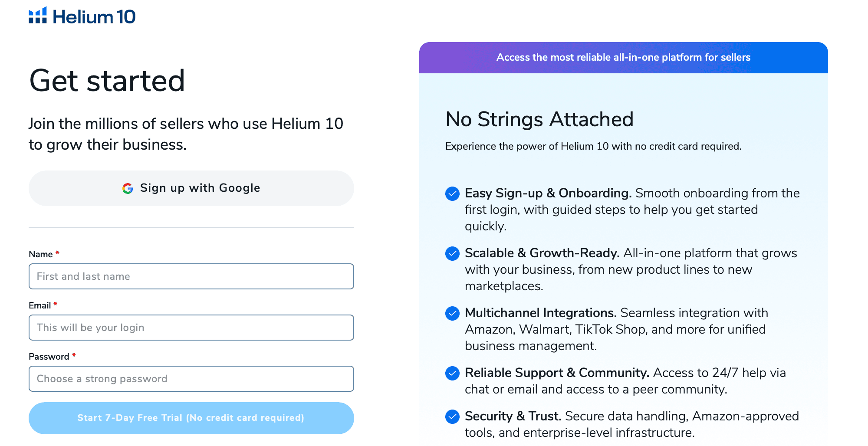Screen dimensions: 868x446
Task: Click the Multichannel Integrations bold text
Action: pyautogui.click(x=540, y=313)
